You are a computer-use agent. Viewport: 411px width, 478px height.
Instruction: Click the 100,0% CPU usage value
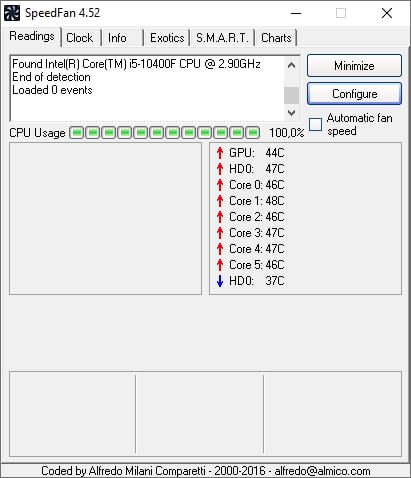pos(287,133)
